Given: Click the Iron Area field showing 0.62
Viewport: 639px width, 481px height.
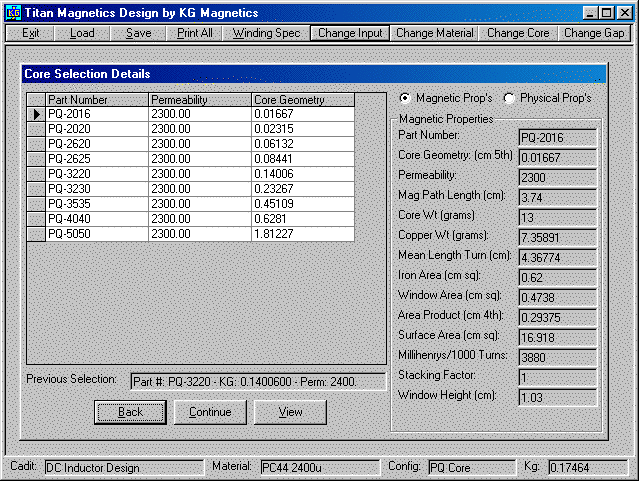Looking at the screenshot, I should tap(558, 278).
